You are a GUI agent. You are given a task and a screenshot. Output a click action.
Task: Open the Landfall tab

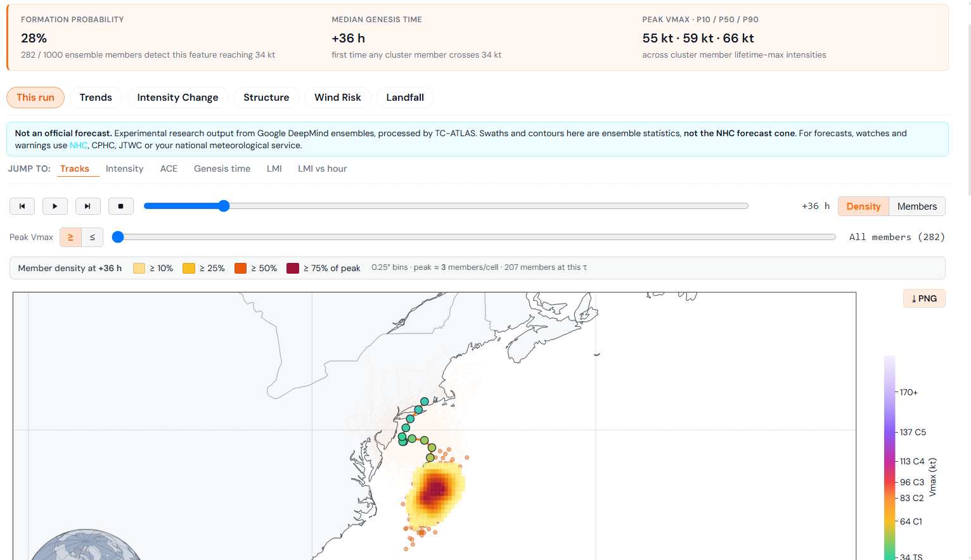click(405, 98)
